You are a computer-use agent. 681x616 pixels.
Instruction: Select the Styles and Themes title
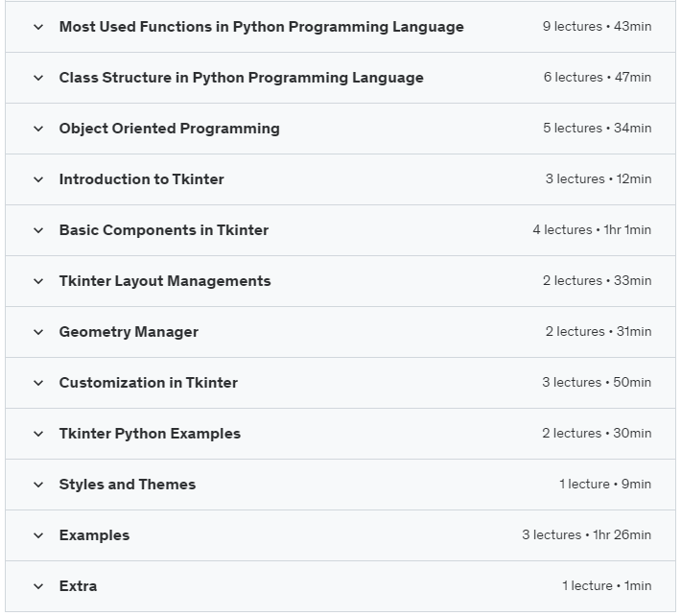pos(128,484)
